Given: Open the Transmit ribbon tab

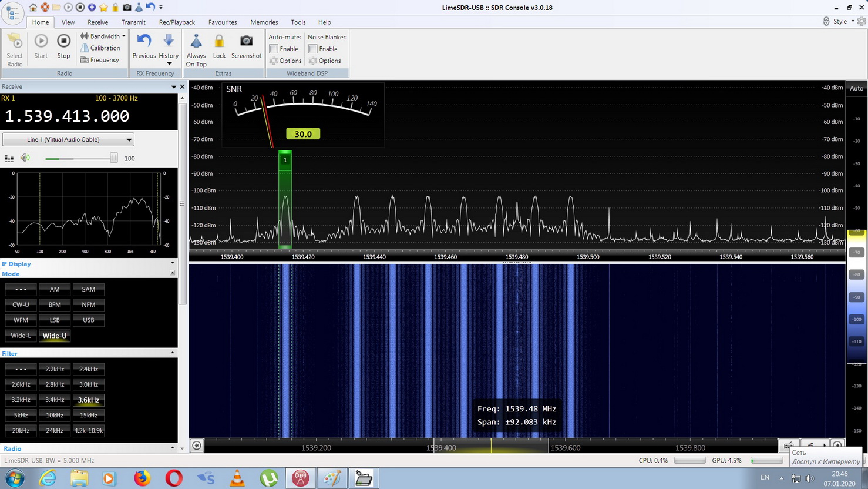Looking at the screenshot, I should point(133,22).
